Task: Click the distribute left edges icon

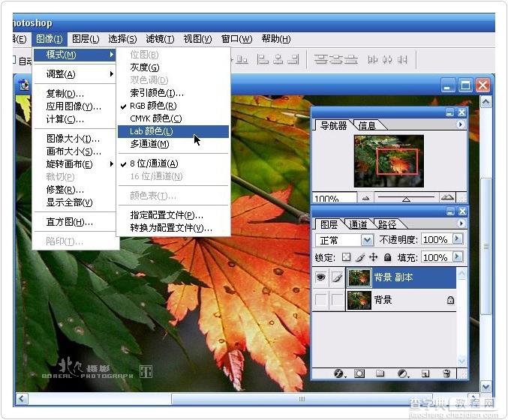Action: tap(373, 59)
